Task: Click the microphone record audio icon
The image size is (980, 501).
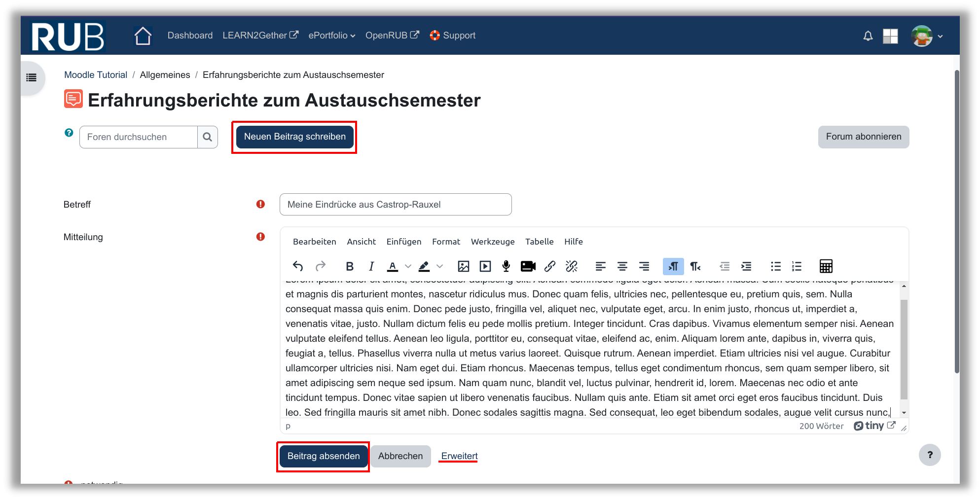Action: pyautogui.click(x=506, y=266)
